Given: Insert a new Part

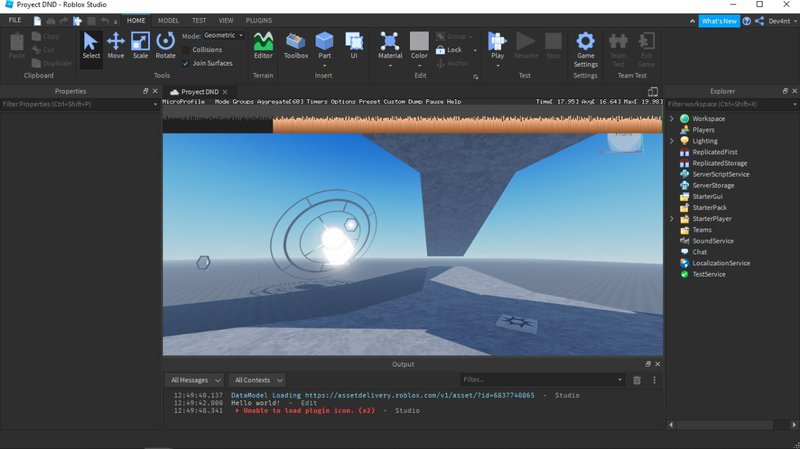Looking at the screenshot, I should [324, 44].
